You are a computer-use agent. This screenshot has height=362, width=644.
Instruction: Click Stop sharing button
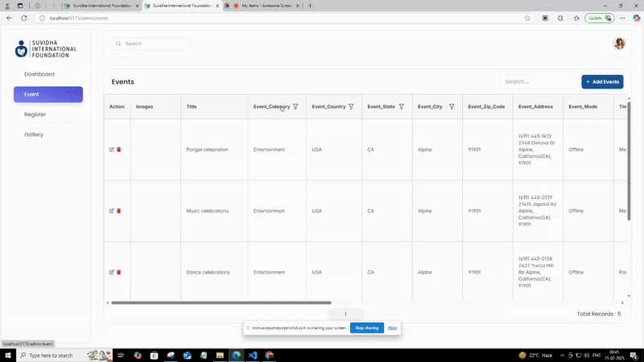click(366, 327)
